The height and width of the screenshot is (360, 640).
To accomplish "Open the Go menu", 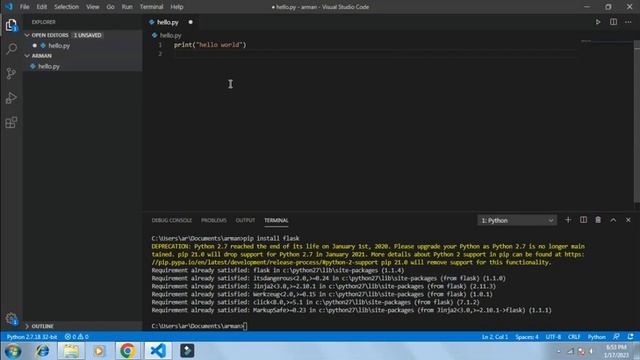I will (110, 7).
